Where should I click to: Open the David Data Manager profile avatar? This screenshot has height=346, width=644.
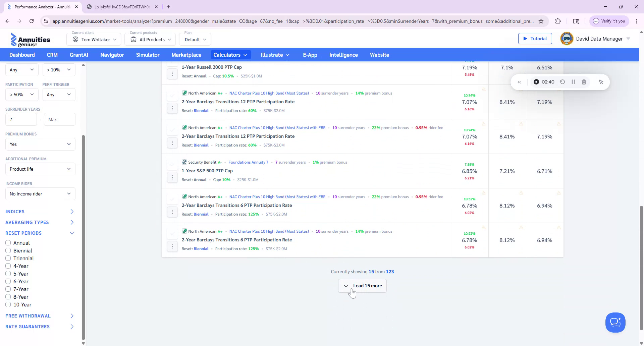point(566,38)
